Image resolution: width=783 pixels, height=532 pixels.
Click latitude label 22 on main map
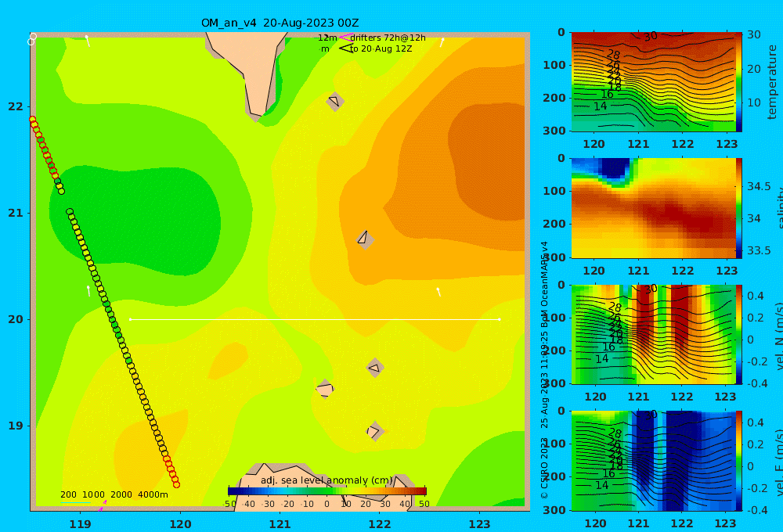[16, 107]
